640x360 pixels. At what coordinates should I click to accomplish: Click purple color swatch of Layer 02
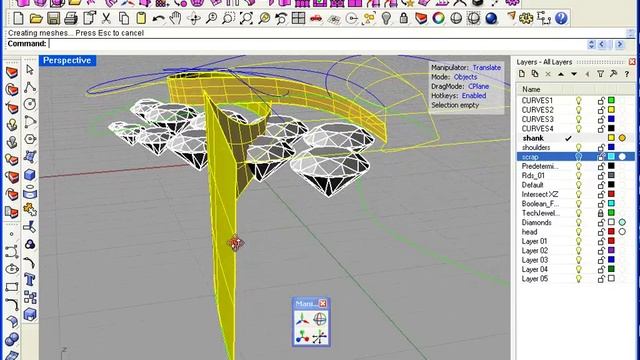tap(611, 251)
